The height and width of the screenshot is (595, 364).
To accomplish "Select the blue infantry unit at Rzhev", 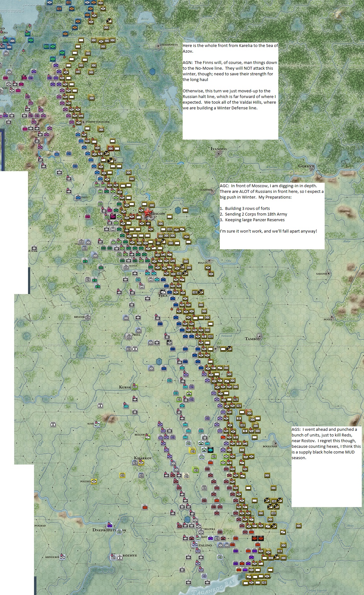I will (x=78, y=198).
